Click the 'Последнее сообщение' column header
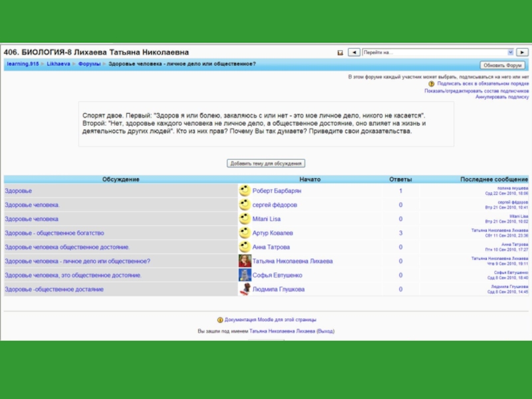This screenshot has height=399, width=532. tap(494, 180)
